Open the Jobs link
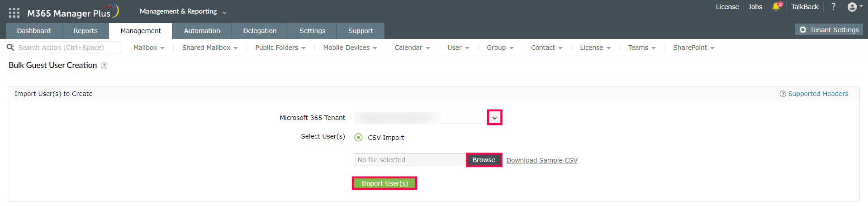Viewport: 868px width, 206px height. [x=755, y=7]
